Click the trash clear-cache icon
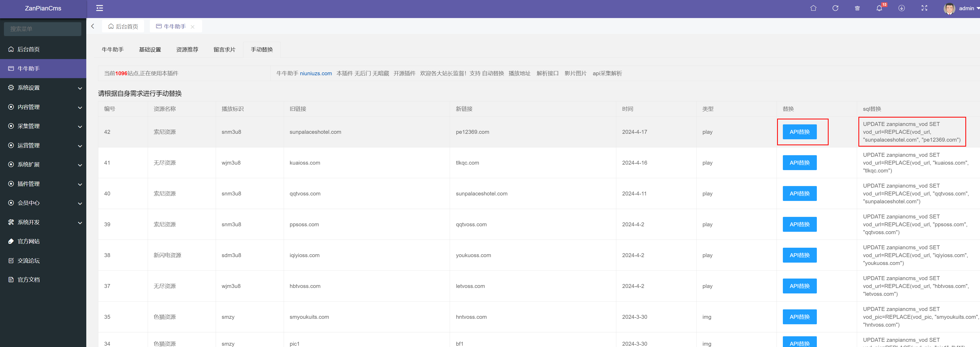The width and height of the screenshot is (980, 347). tap(857, 8)
